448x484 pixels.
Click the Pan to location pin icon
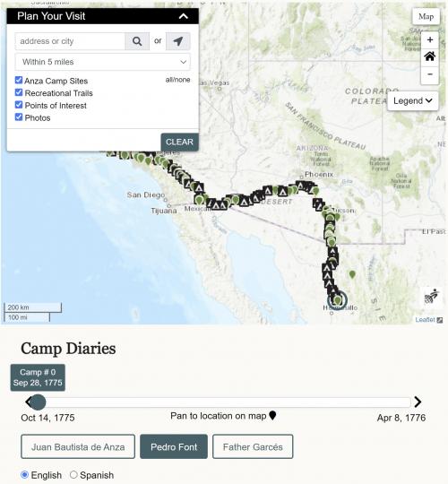(x=272, y=416)
